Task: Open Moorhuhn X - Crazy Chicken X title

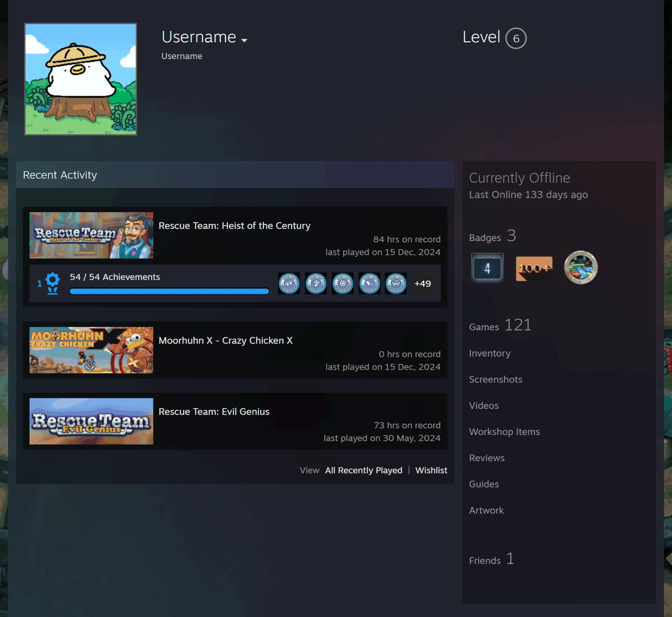Action: (226, 341)
